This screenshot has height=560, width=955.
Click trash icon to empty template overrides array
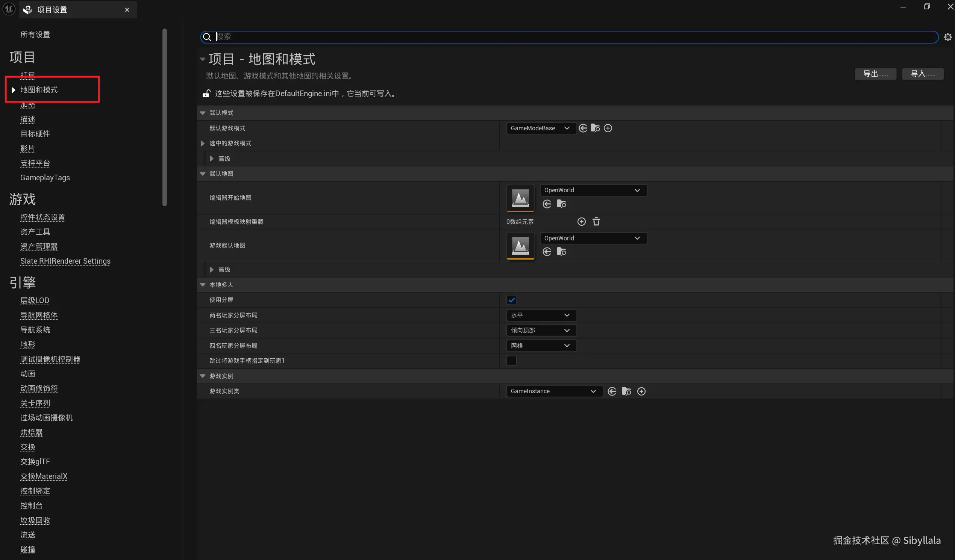coord(596,222)
